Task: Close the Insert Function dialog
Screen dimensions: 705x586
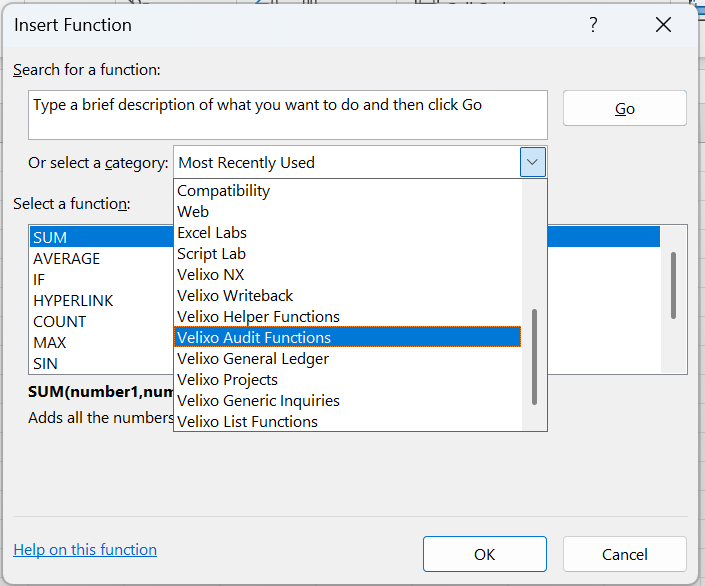Action: tap(663, 25)
